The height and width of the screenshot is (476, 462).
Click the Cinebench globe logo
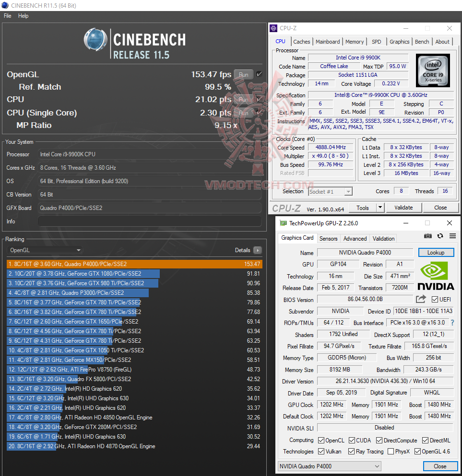point(95,39)
